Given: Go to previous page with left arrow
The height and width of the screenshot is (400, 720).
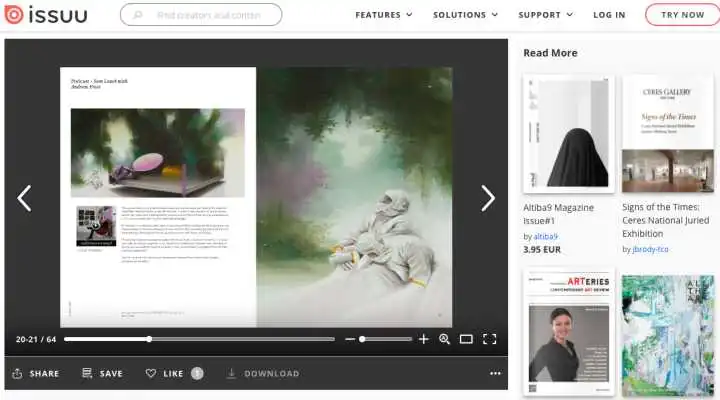Looking at the screenshot, I should pyautogui.click(x=24, y=198).
